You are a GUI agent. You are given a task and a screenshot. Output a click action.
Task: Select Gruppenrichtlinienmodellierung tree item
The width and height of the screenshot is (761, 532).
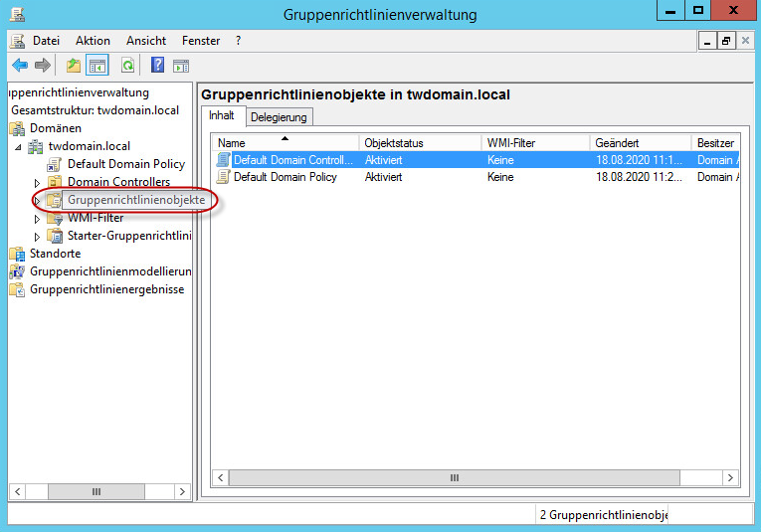click(110, 271)
